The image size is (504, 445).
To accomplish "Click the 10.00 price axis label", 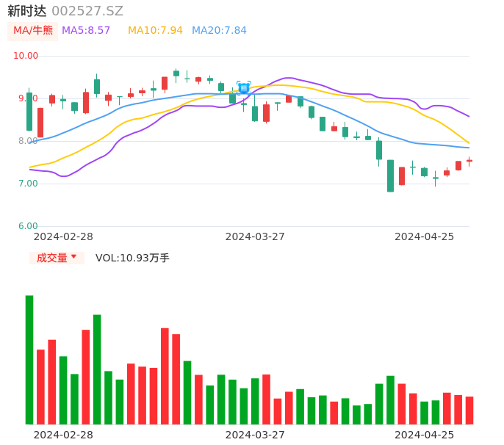I will [26, 56].
